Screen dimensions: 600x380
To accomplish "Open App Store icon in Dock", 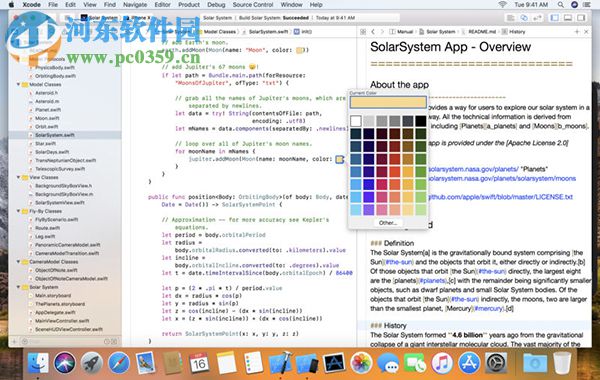I will [x=469, y=363].
